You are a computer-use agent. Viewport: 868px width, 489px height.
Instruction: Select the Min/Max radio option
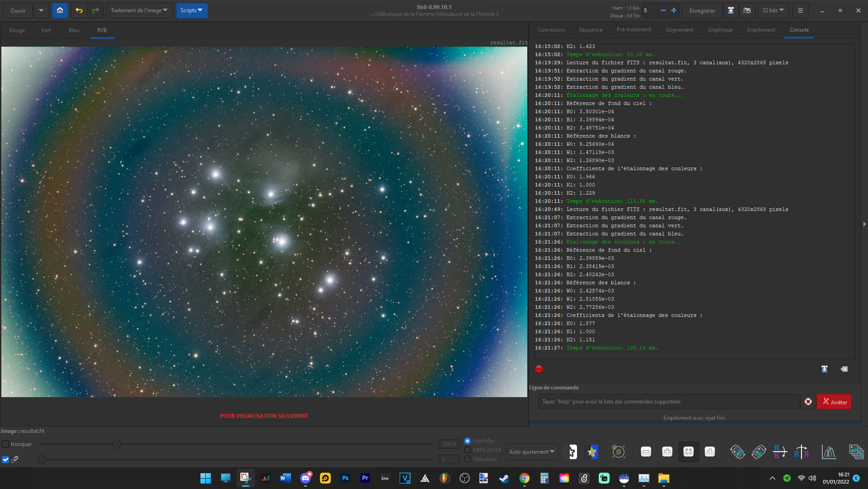coord(467,441)
